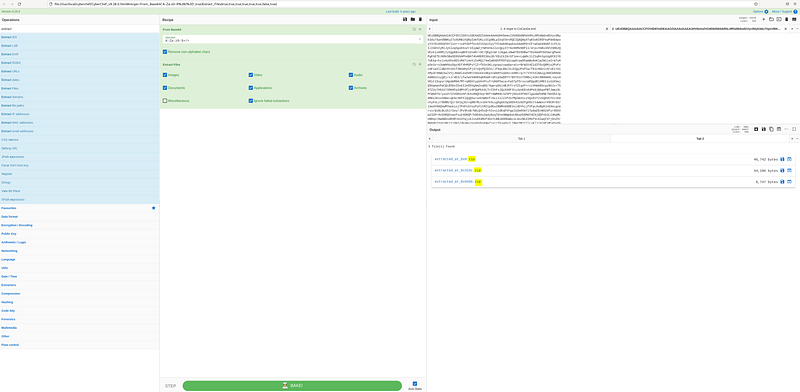Disable the Extract Files operation
The width and height of the screenshot is (800, 392).
coord(415,65)
